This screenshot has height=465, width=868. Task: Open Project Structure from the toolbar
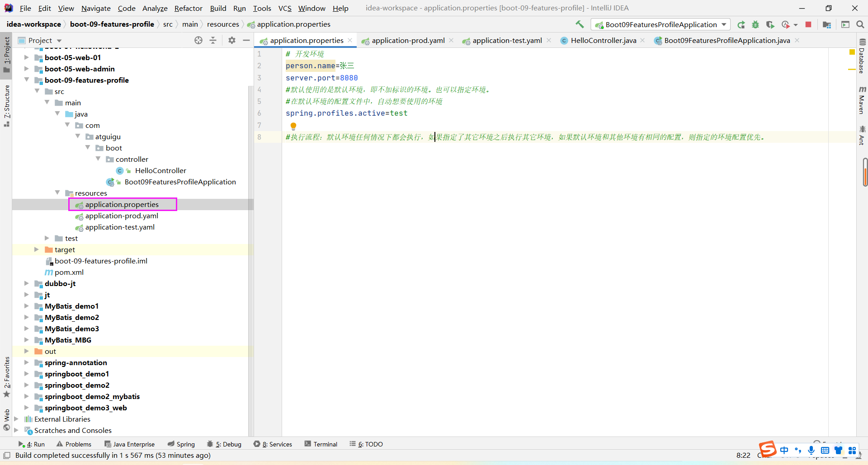coord(827,25)
